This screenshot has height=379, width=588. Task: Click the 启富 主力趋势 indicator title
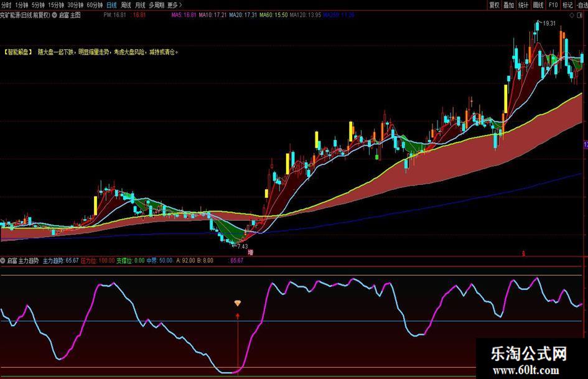coord(22,260)
